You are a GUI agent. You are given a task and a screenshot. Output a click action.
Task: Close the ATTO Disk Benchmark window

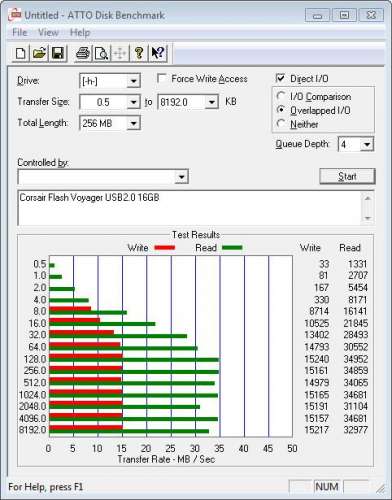pyautogui.click(x=371, y=15)
